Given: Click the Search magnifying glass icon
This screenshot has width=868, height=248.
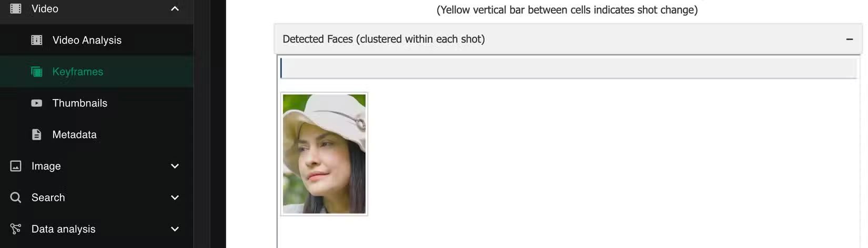Looking at the screenshot, I should 16,197.
